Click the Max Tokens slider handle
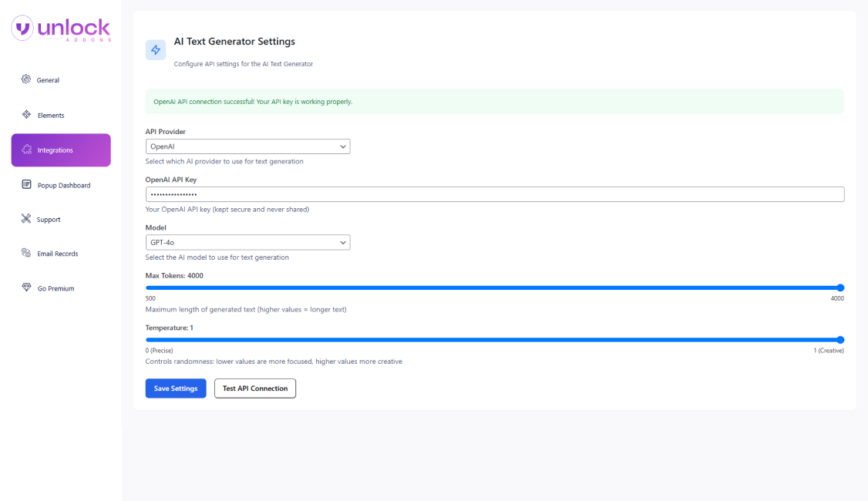Image resolution: width=868 pixels, height=501 pixels. tap(839, 286)
